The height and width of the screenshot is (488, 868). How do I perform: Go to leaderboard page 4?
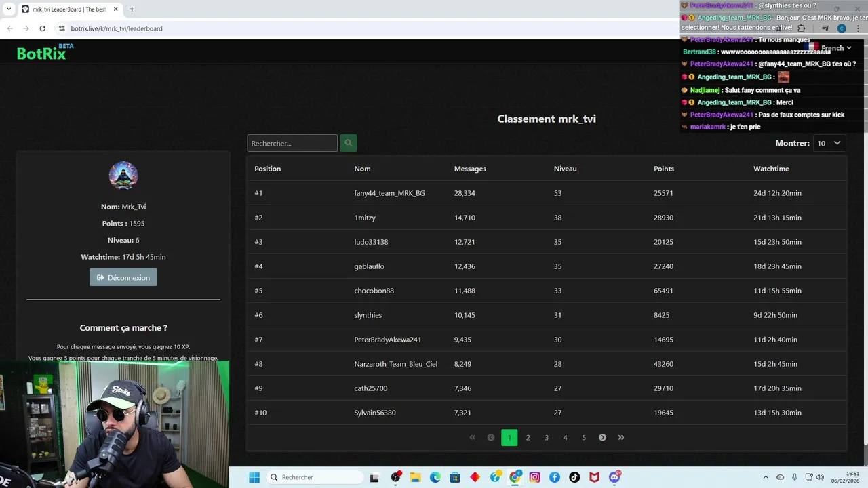click(x=565, y=438)
